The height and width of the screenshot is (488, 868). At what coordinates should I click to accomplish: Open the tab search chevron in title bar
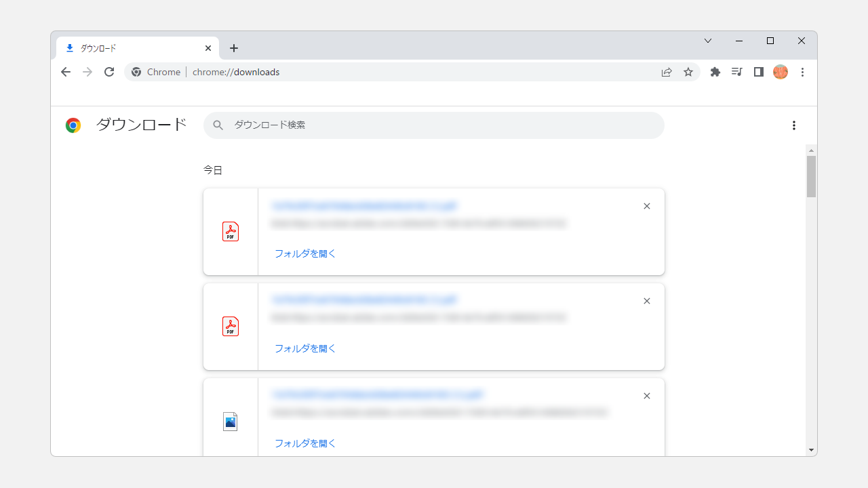(x=708, y=41)
